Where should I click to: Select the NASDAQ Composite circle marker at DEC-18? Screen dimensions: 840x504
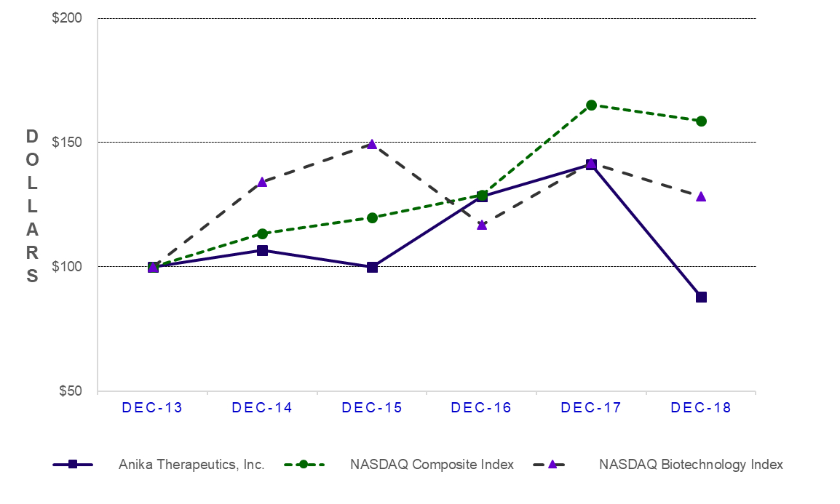(701, 121)
